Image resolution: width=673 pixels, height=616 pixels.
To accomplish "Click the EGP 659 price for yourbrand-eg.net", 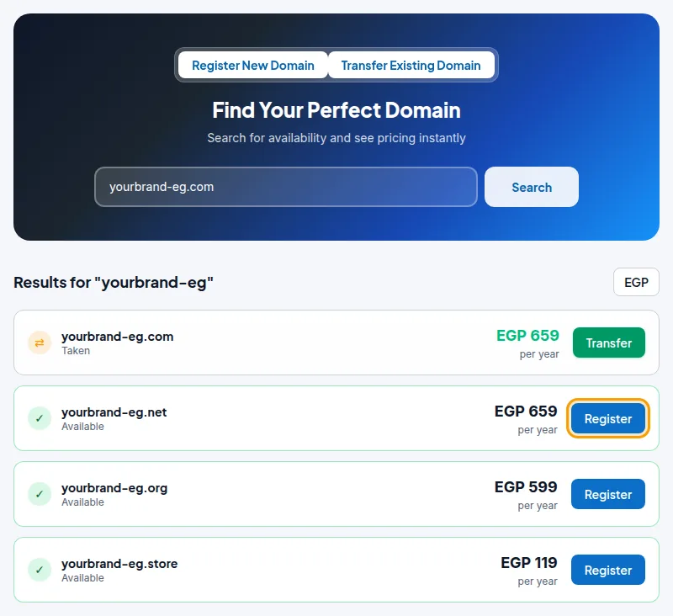I will point(526,412).
